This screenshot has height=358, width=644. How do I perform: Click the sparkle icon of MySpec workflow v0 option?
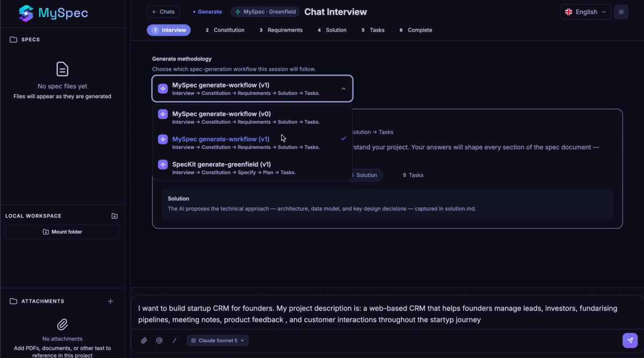(163, 114)
